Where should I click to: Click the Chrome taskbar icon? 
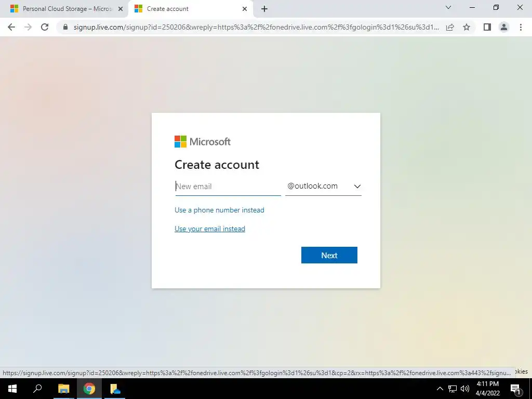coord(89,389)
